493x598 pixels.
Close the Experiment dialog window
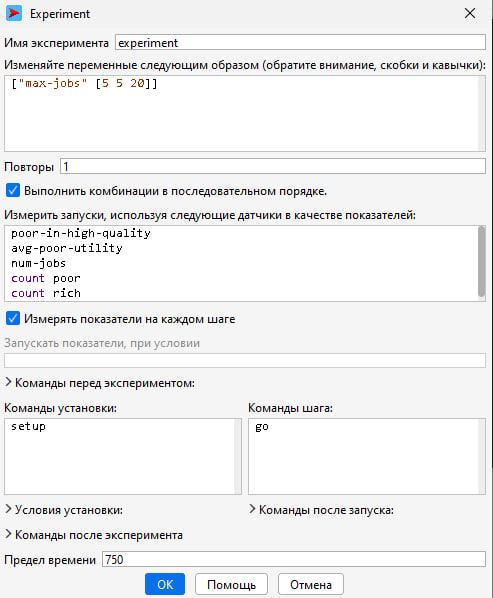[470, 13]
